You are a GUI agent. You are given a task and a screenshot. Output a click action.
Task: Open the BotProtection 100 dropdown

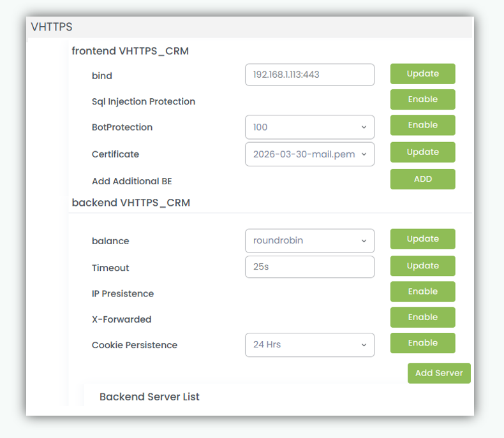[x=309, y=127]
